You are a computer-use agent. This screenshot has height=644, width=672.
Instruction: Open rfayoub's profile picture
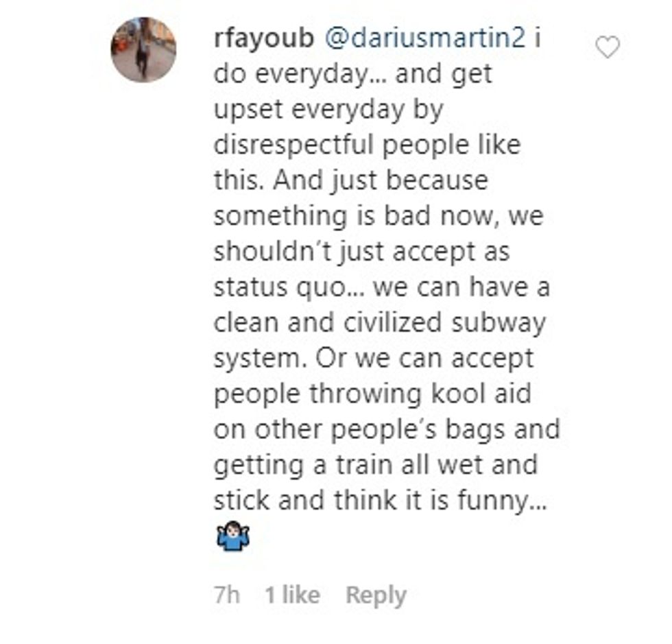pos(143,50)
